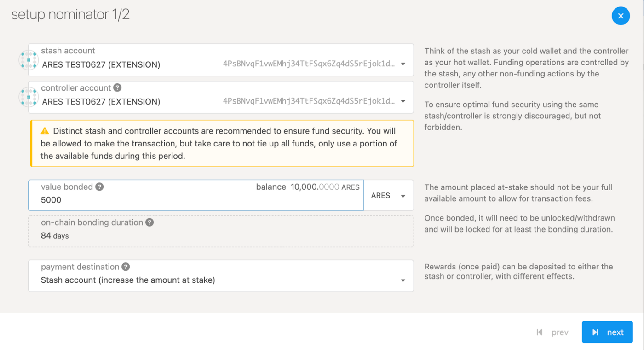Click the controller account identicon

point(28,97)
